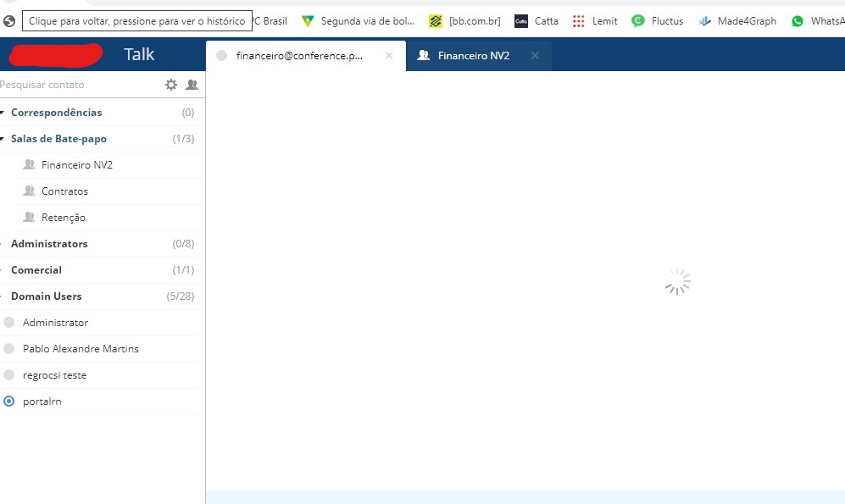845x504 pixels.
Task: Click the (0/8) Administrators count
Action: coord(183,244)
